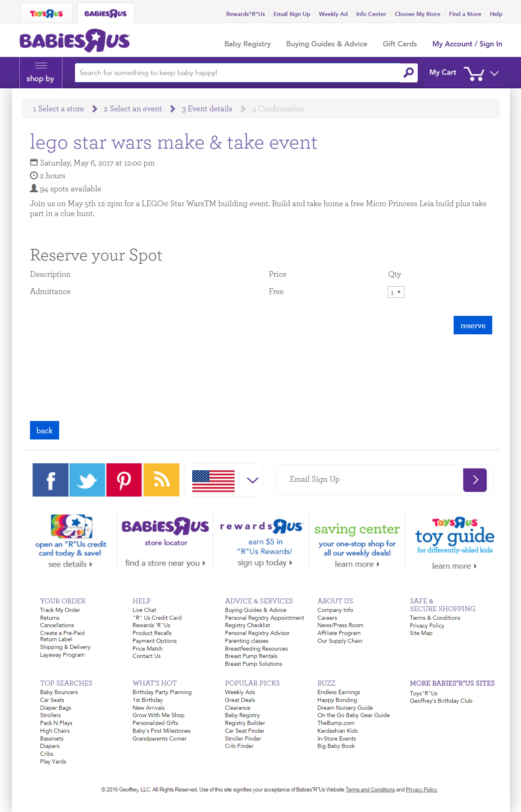Click the My Cart label

443,72
